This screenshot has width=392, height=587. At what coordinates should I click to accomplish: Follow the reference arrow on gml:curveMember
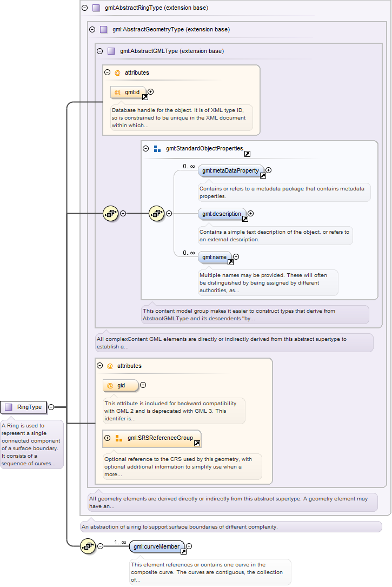184,551
